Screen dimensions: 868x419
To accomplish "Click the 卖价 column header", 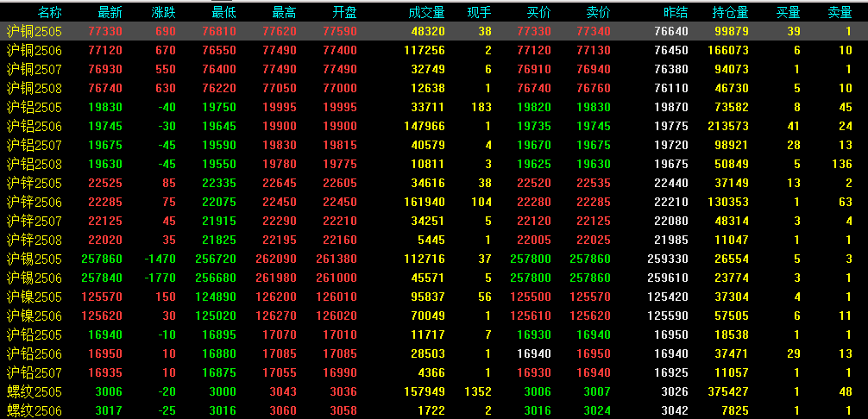I will tap(599, 12).
